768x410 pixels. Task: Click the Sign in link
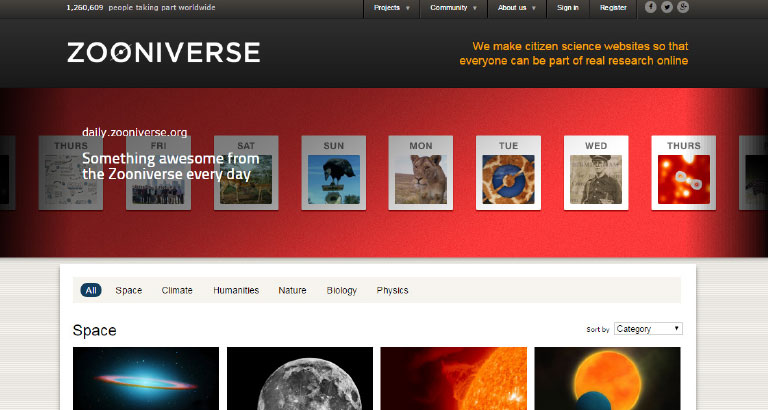pos(568,8)
